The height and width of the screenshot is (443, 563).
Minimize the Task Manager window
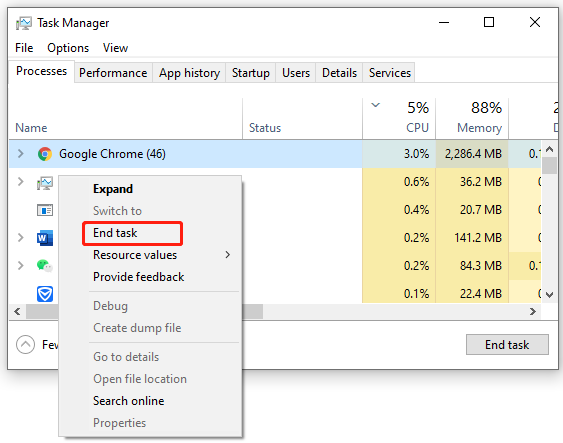[444, 22]
